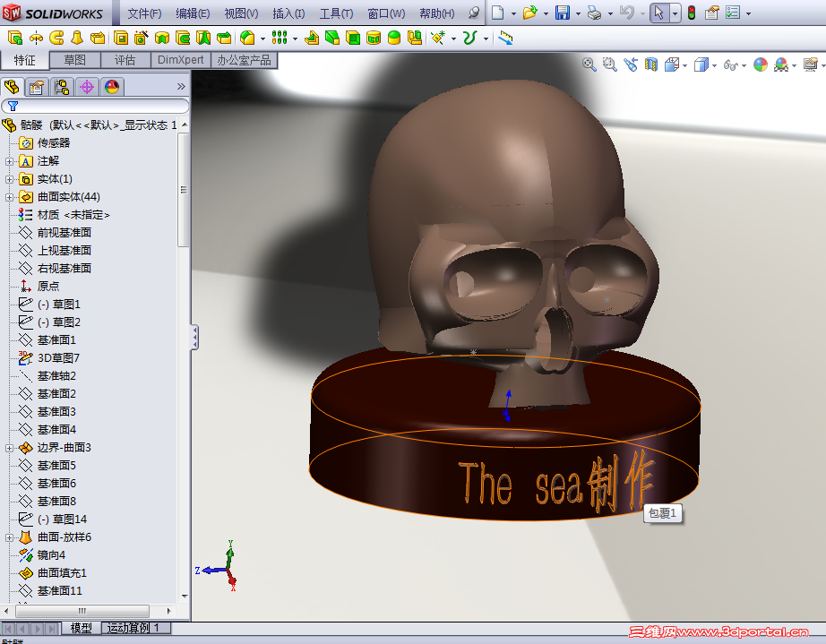Expand the 曲面实体(44) folder

tap(9, 197)
